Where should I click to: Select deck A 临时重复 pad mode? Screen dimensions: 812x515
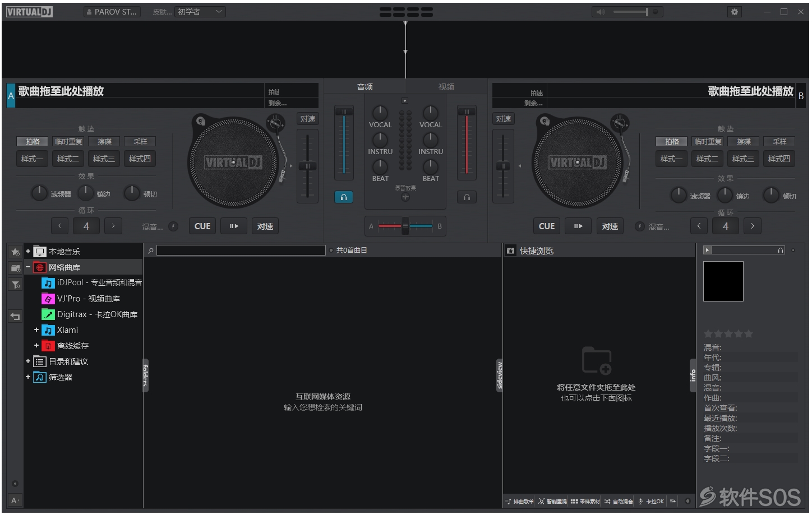68,142
